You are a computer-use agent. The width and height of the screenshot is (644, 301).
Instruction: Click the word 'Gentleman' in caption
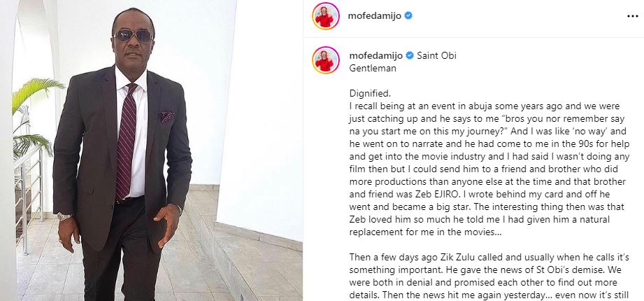(373, 69)
